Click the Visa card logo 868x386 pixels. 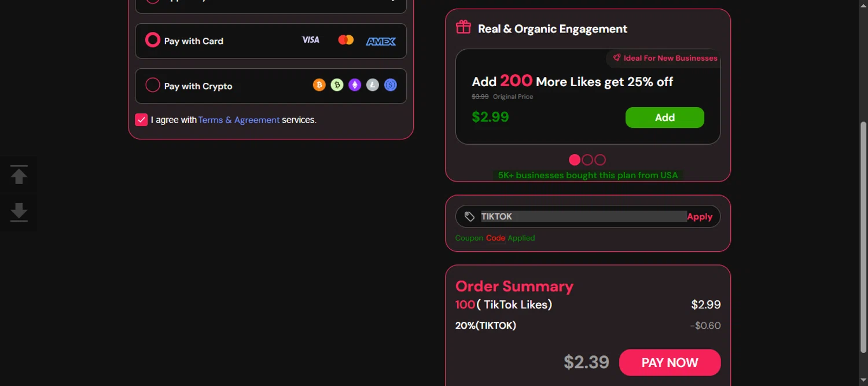click(311, 40)
